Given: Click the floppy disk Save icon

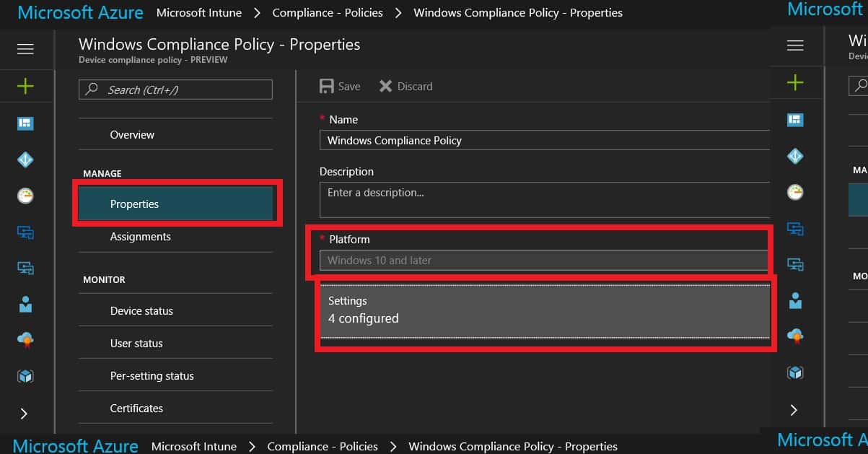Looking at the screenshot, I should (x=327, y=86).
